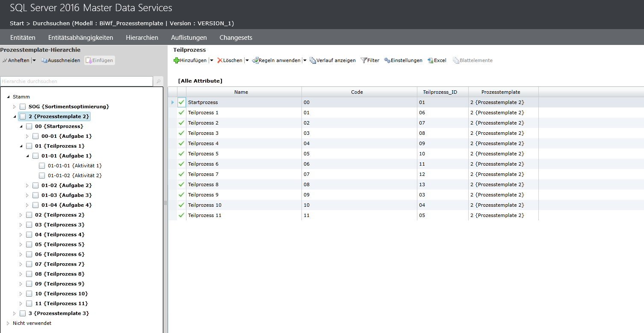Viewport: 644px width, 333px height.
Task: Open Einstellungen gear icon
Action: pos(387,60)
